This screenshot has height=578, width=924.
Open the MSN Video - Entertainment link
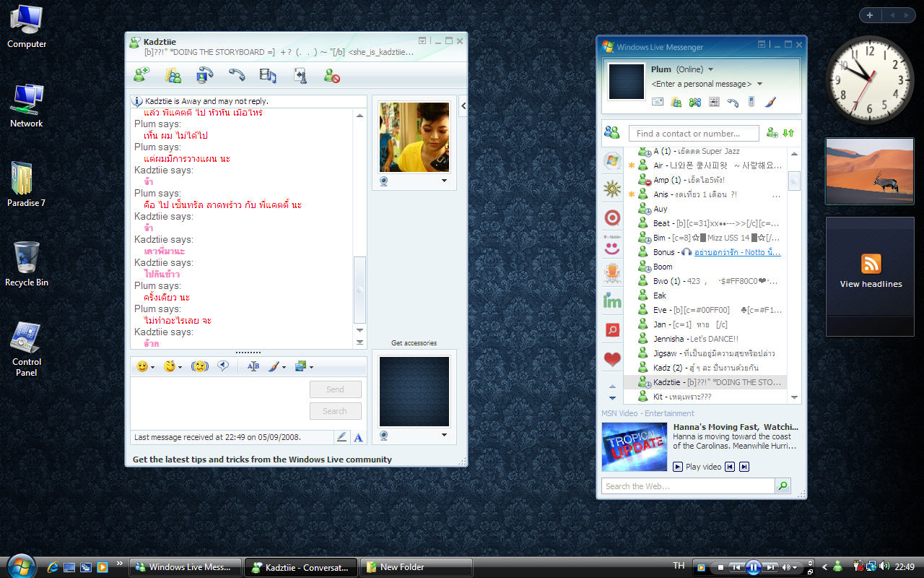click(x=648, y=413)
